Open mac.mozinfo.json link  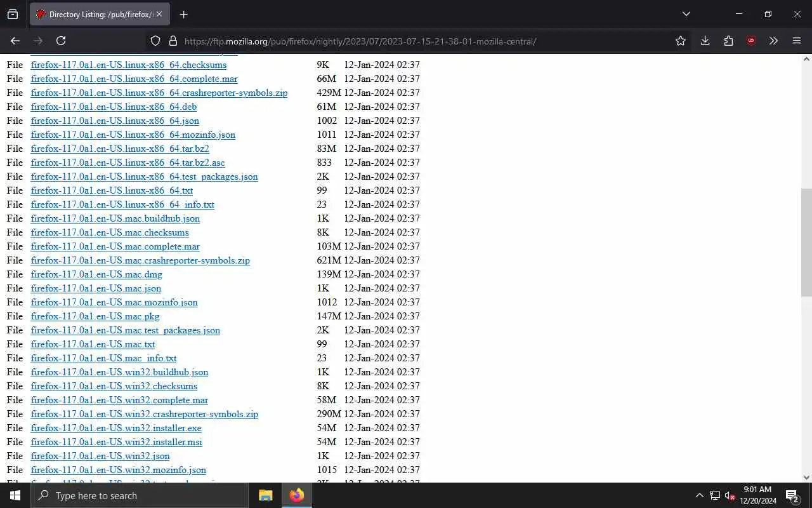click(x=114, y=302)
